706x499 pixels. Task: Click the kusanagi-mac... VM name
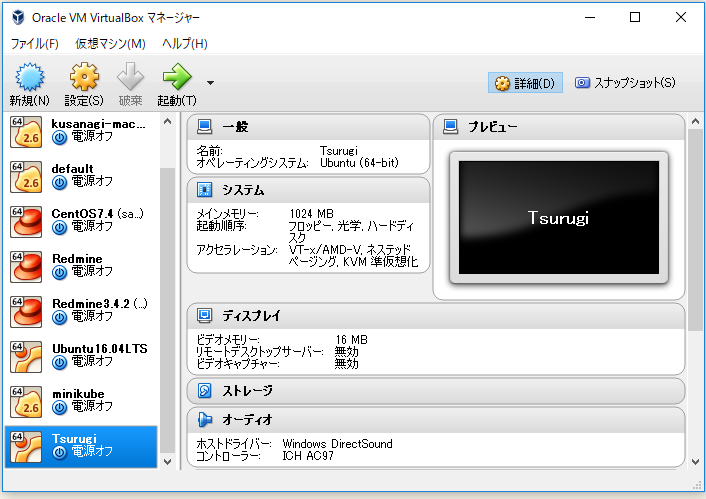98,124
